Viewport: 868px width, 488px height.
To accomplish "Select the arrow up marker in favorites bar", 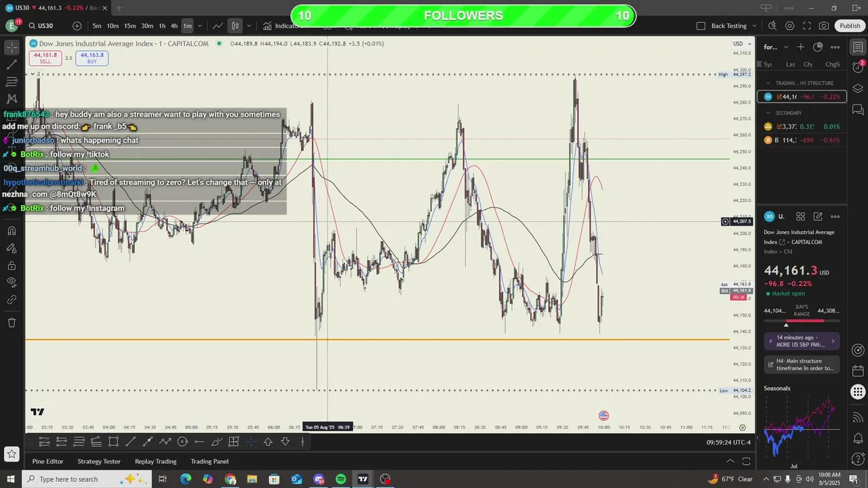I will pyautogui.click(x=268, y=442).
